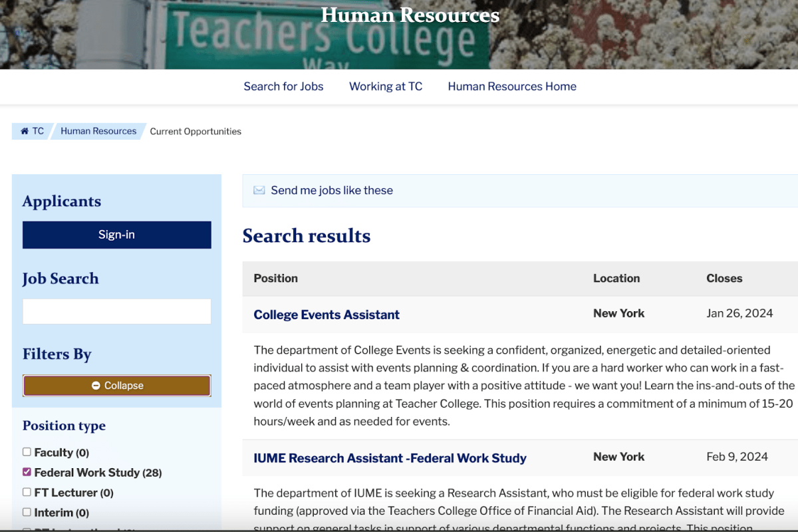
Task: Open the IUME Research Assistant listing
Action: (x=390, y=458)
